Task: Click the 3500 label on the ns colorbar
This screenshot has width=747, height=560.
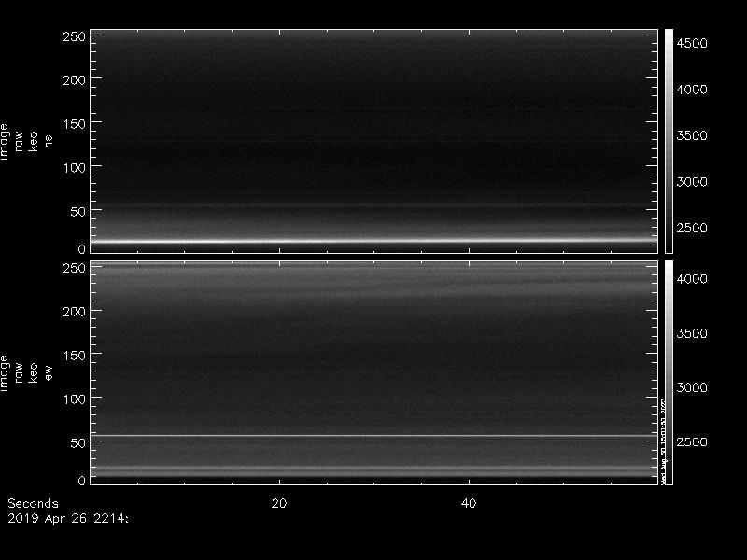Action: 692,135
